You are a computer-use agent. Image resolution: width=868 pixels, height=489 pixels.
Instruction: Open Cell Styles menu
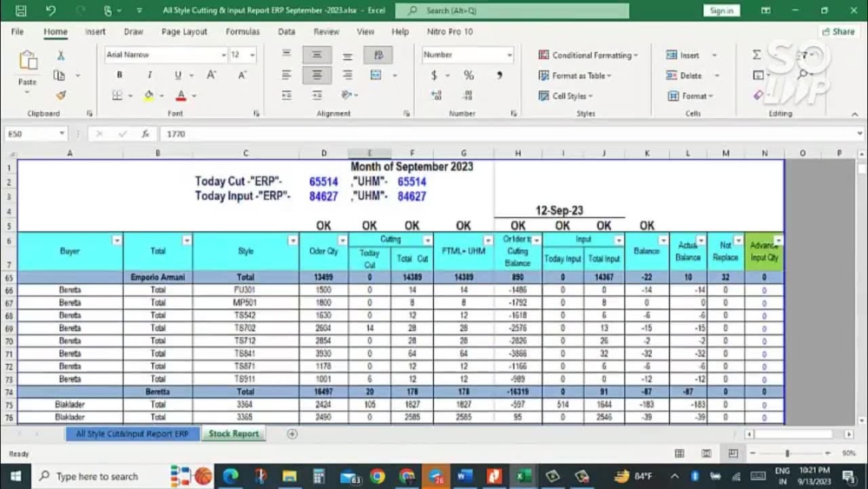click(x=565, y=96)
